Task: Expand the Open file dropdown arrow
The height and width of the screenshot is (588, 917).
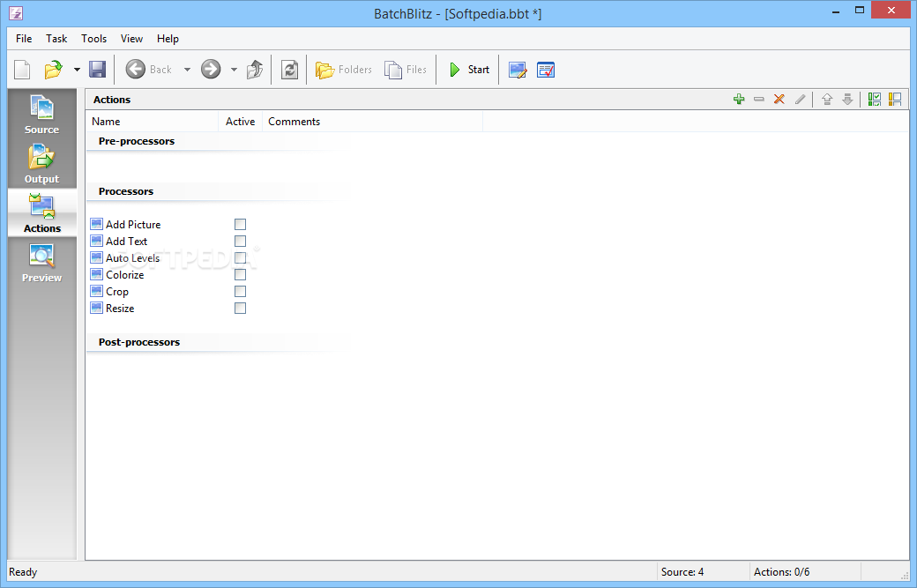Action: click(77, 70)
